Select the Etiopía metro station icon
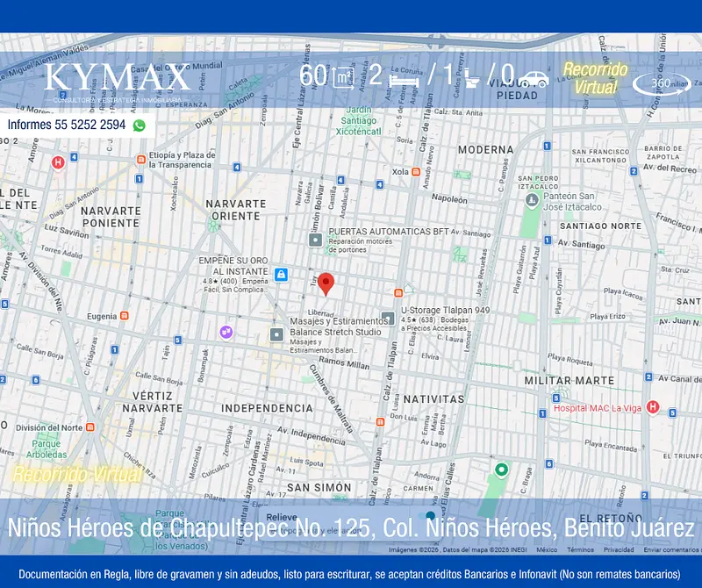This screenshot has width=702, height=588. tap(141, 160)
